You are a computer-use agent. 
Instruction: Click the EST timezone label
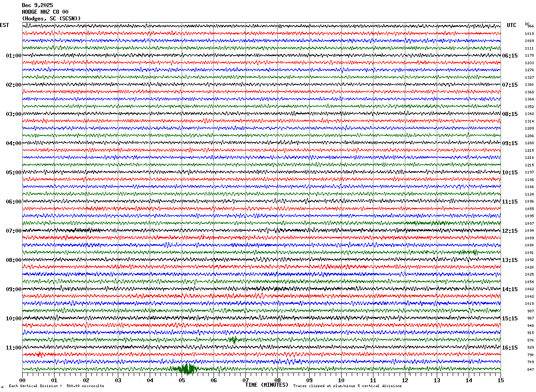tap(4, 25)
